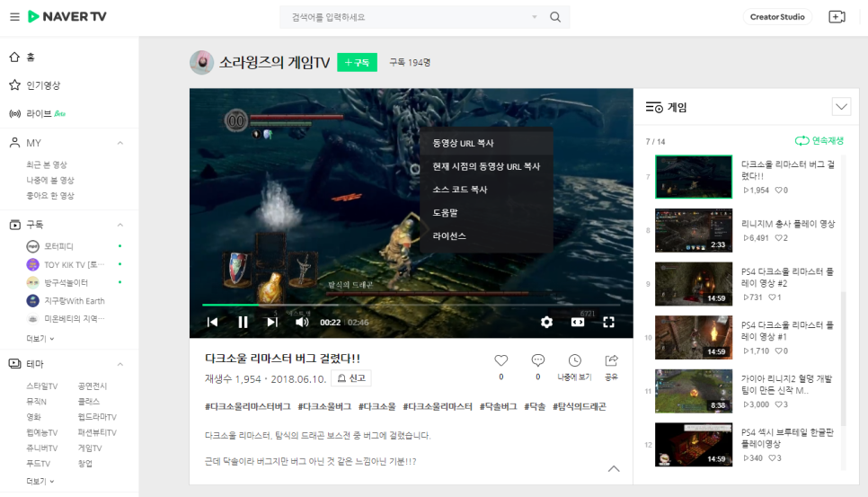Click hashtag #탐식의드래곤
Screen dimensions: 868x497
pos(579,407)
